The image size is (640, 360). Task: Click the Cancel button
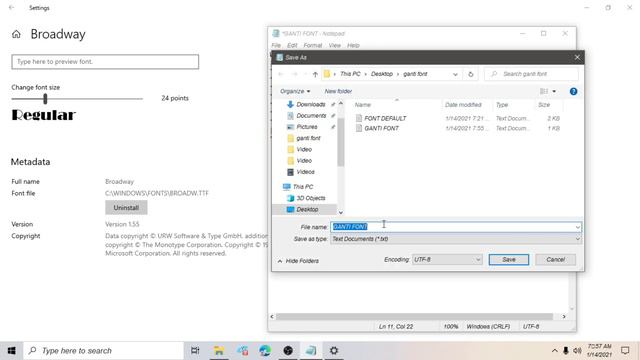click(x=555, y=260)
